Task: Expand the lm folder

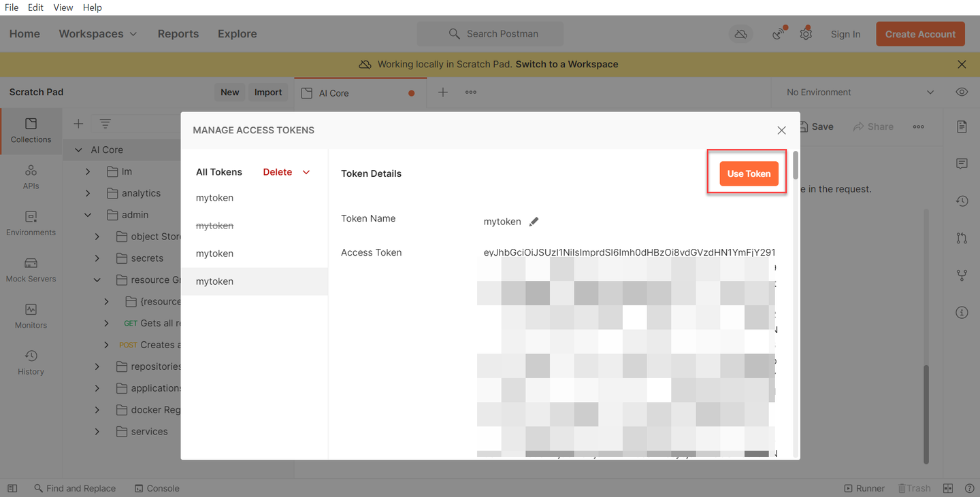Action: pos(88,172)
